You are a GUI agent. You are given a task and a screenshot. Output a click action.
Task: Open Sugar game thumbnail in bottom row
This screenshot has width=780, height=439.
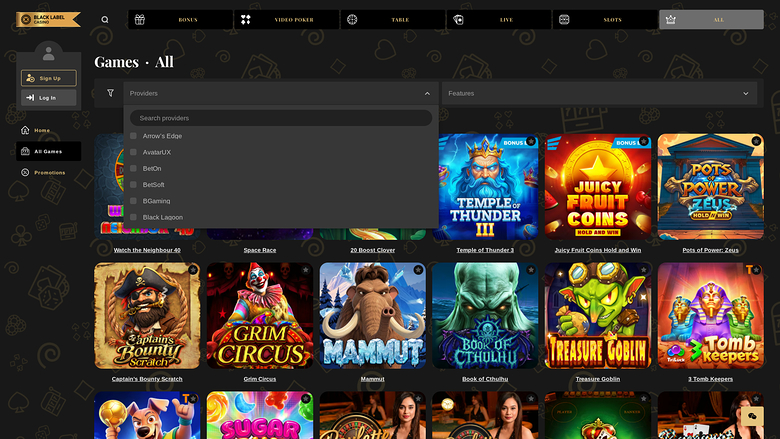[x=260, y=415]
